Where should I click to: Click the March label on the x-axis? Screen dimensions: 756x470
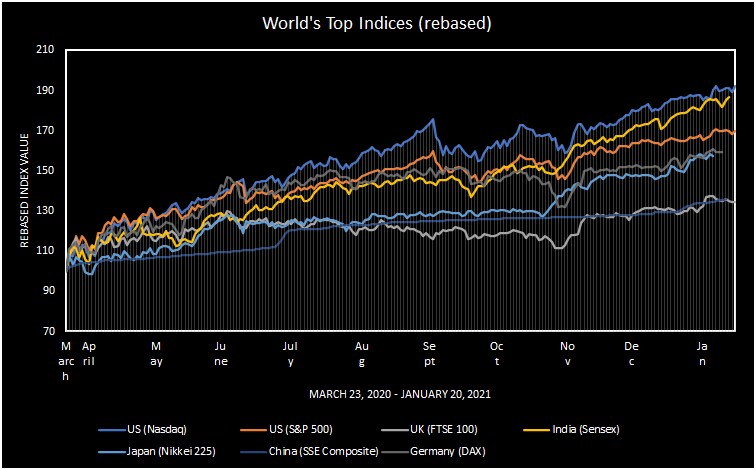click(66, 360)
